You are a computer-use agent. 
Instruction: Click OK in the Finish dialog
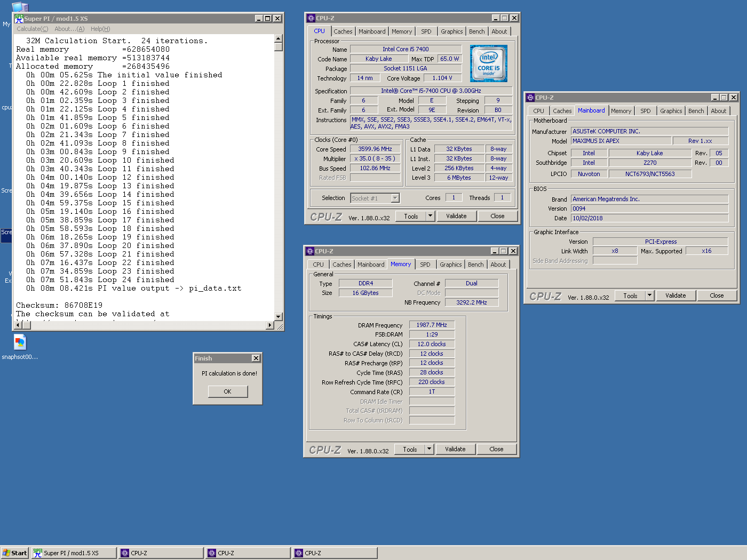(228, 391)
